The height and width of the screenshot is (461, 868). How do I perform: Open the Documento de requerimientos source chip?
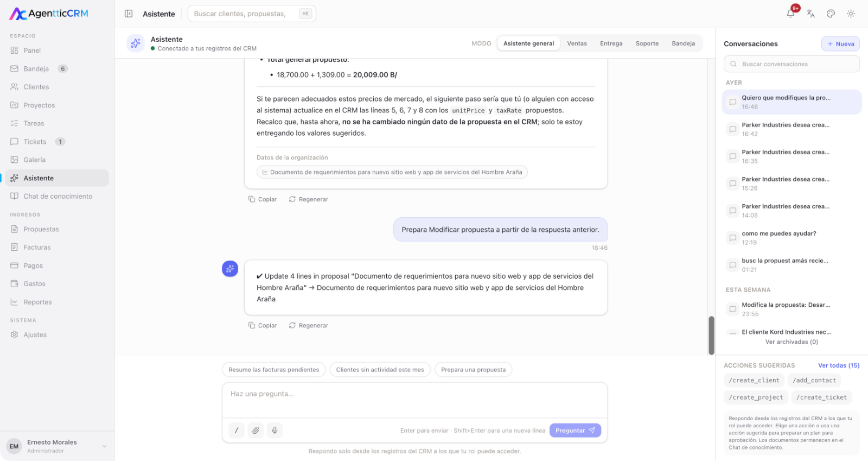[392, 172]
